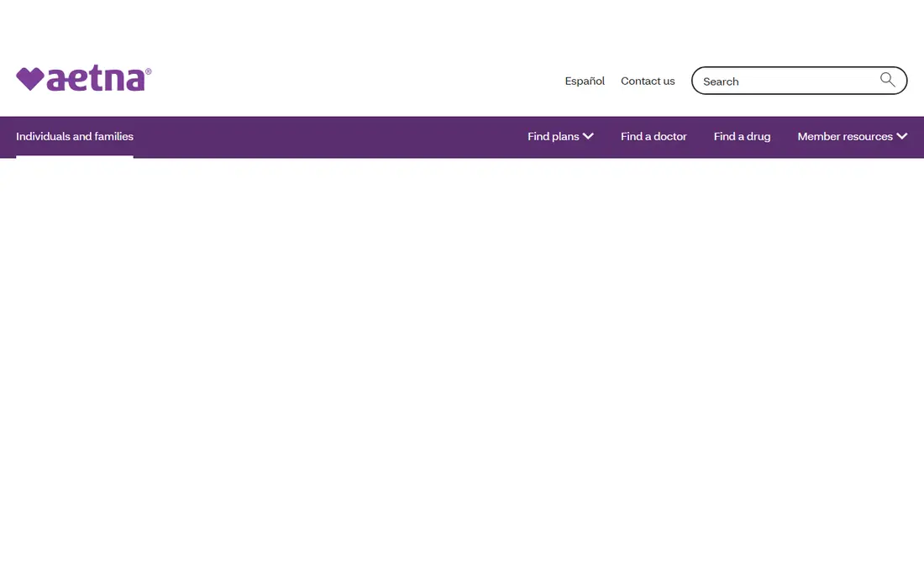Open Find a drug
The width and height of the screenshot is (924, 578).
742,136
